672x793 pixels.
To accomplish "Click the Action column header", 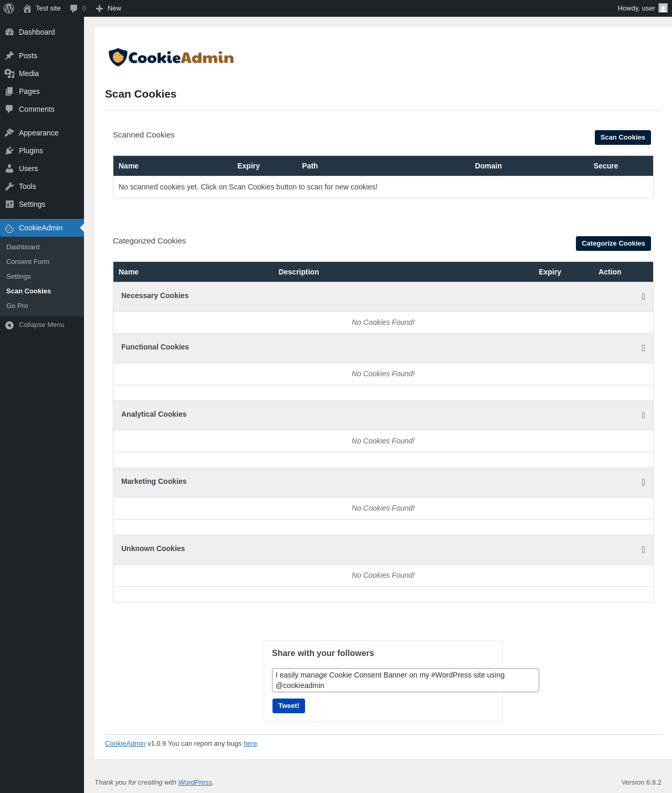I will click(x=610, y=272).
